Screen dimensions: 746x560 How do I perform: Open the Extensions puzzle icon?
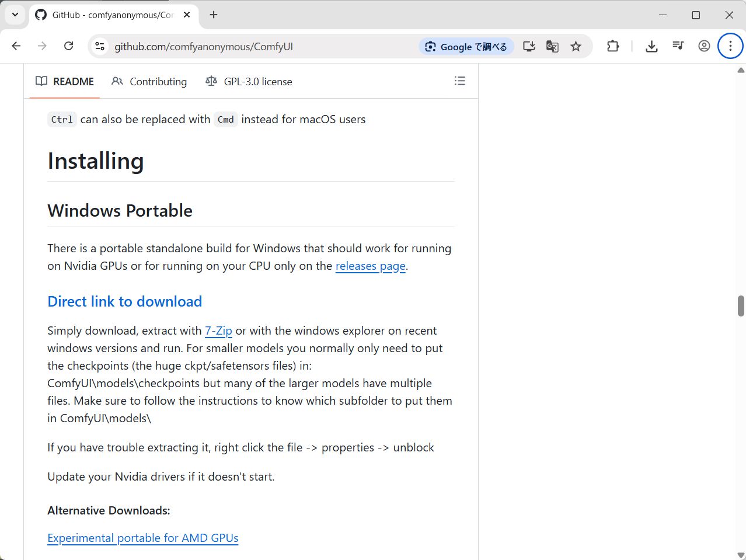pyautogui.click(x=613, y=46)
